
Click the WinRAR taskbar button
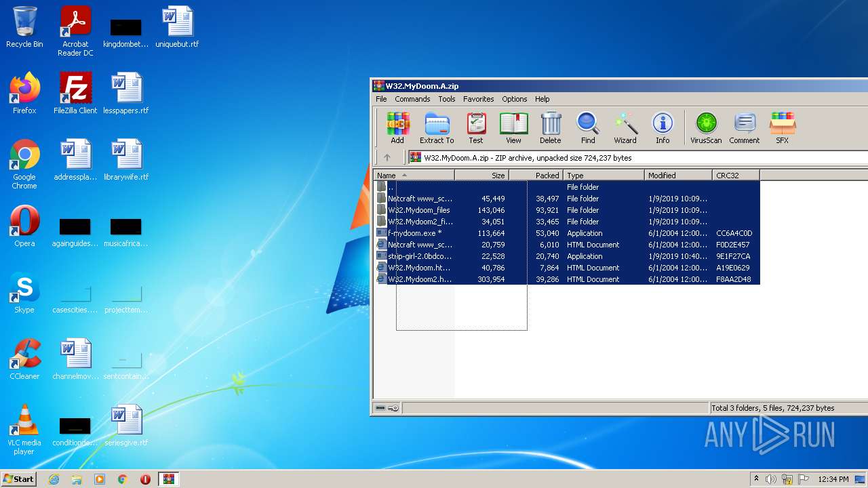point(168,479)
